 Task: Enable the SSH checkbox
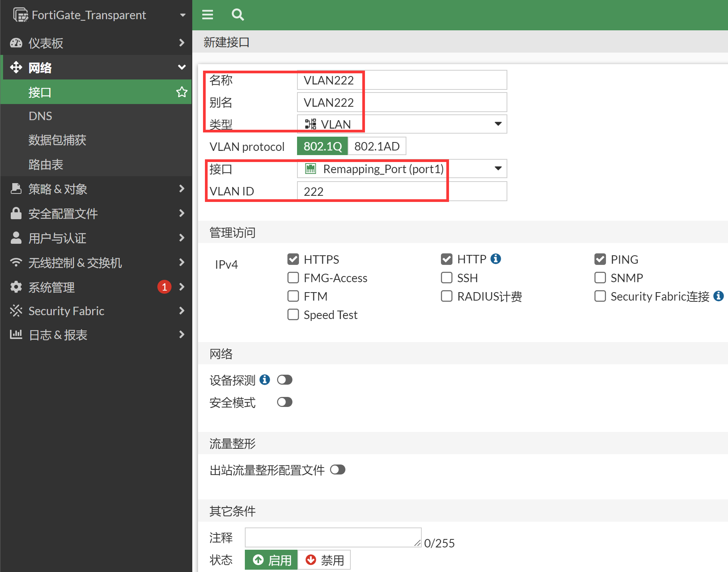pyautogui.click(x=446, y=278)
